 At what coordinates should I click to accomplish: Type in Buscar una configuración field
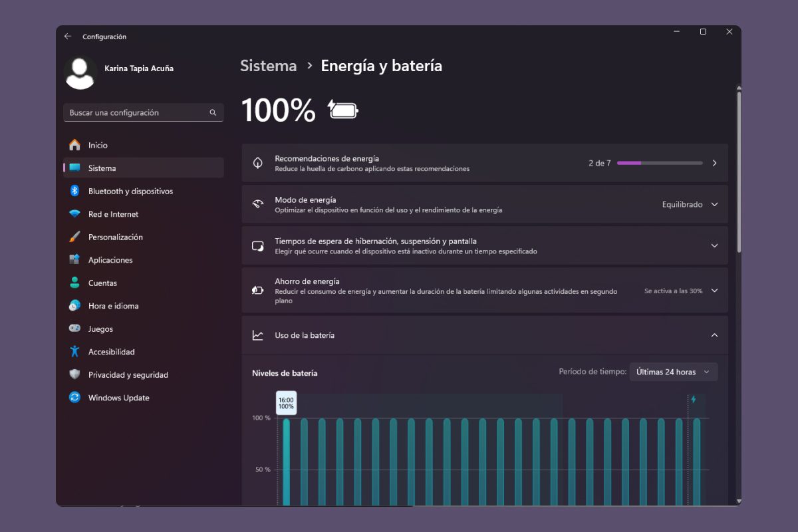pos(136,113)
